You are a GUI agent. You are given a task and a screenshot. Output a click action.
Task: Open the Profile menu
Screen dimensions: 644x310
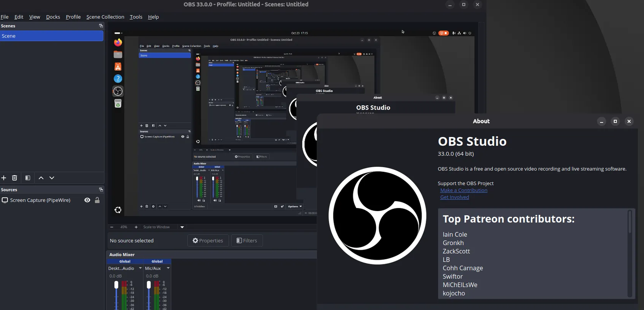pos(73,17)
